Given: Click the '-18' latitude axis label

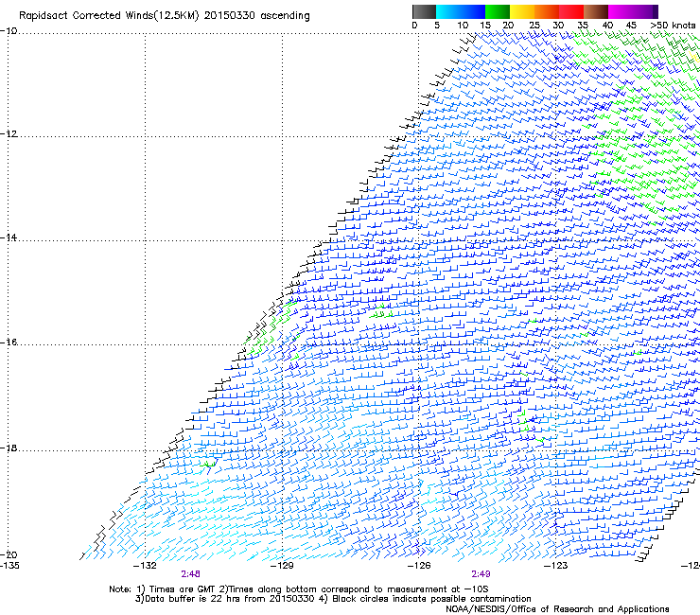Looking at the screenshot, I should point(9,448).
